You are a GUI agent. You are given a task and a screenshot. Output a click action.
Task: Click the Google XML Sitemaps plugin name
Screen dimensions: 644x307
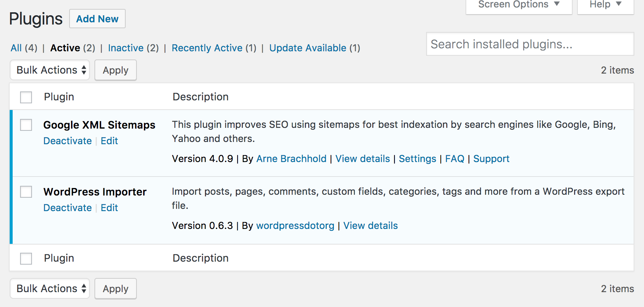point(99,125)
